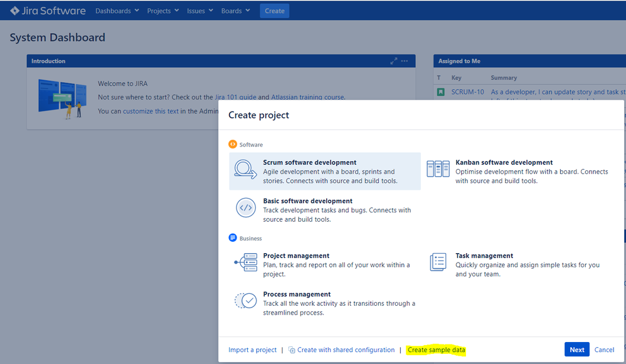This screenshot has height=364, width=626.
Task: Open the Jira 101 guide link
Action: tap(236, 97)
